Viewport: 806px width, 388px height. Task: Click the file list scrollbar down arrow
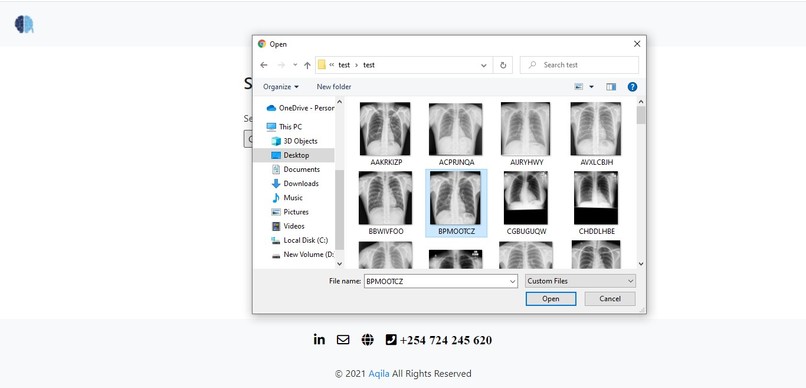(x=640, y=263)
